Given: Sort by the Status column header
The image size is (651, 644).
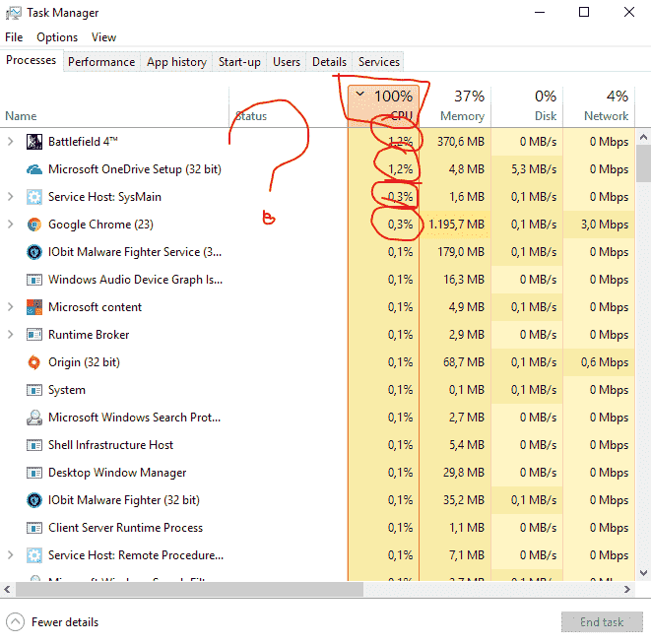Looking at the screenshot, I should (289, 106).
